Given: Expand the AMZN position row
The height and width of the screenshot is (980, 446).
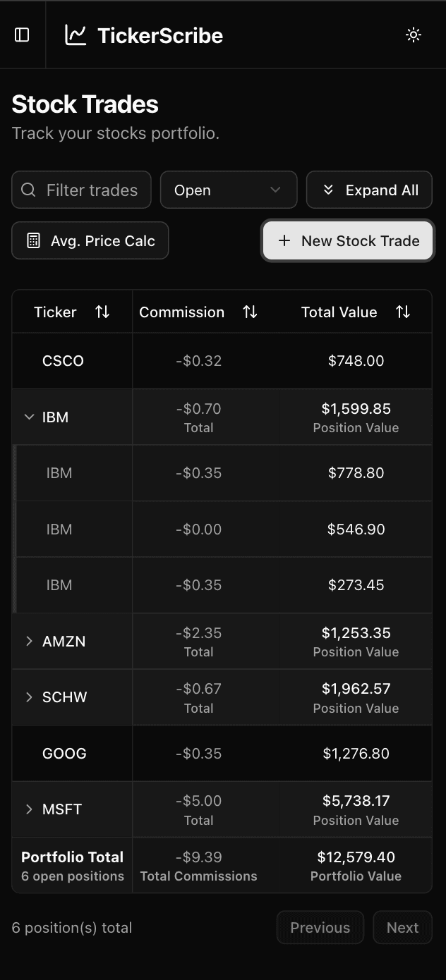Looking at the screenshot, I should pos(29,641).
